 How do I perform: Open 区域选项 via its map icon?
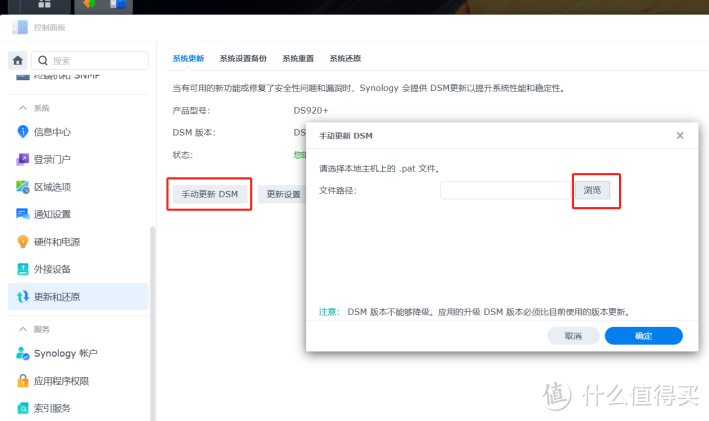(x=23, y=187)
